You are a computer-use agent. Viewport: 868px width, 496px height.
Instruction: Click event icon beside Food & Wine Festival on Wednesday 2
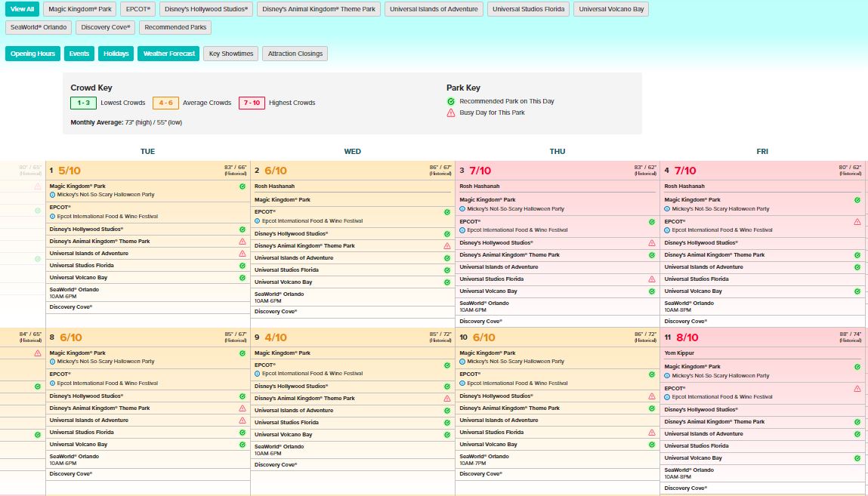tap(258, 220)
